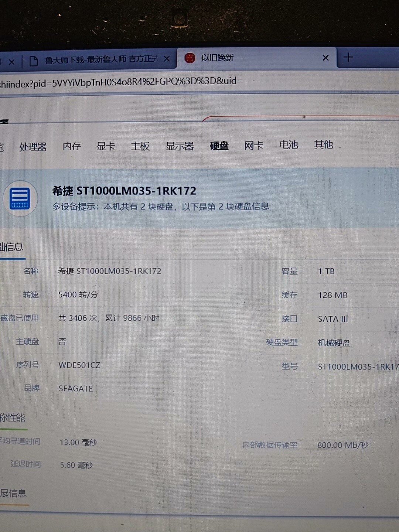Image resolution: width=399 pixels, height=532 pixels.
Task: Click the 序列号 label
Action: 27,365
